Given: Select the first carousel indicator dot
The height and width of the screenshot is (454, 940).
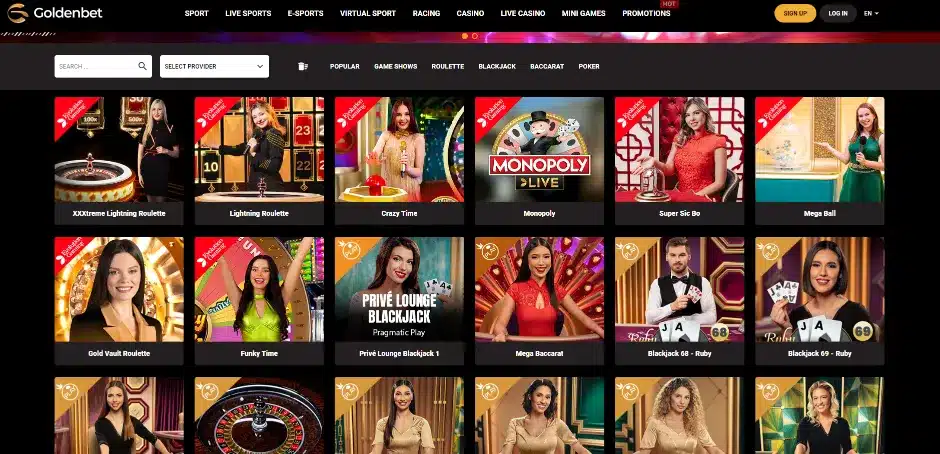Looking at the screenshot, I should pyautogui.click(x=465, y=36).
